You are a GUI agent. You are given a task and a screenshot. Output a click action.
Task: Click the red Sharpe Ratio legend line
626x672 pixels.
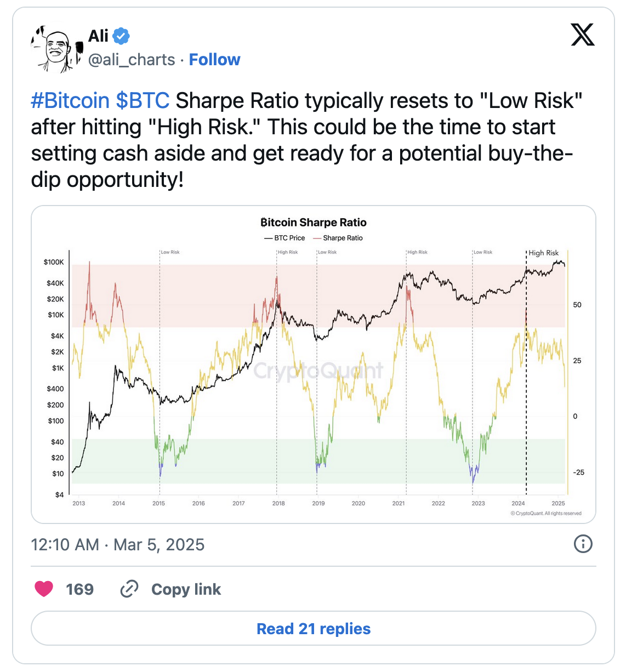point(317,238)
